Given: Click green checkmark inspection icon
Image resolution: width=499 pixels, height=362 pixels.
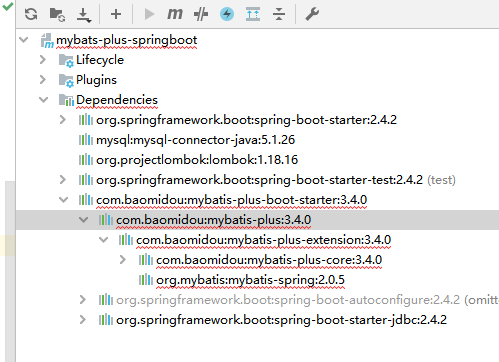Looking at the screenshot, I should click(x=7, y=6).
